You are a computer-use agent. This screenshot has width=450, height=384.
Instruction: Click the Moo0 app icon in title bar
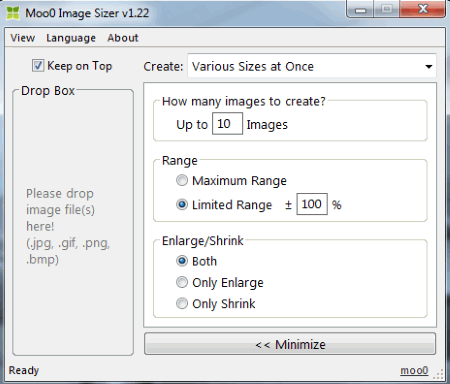pyautogui.click(x=13, y=13)
